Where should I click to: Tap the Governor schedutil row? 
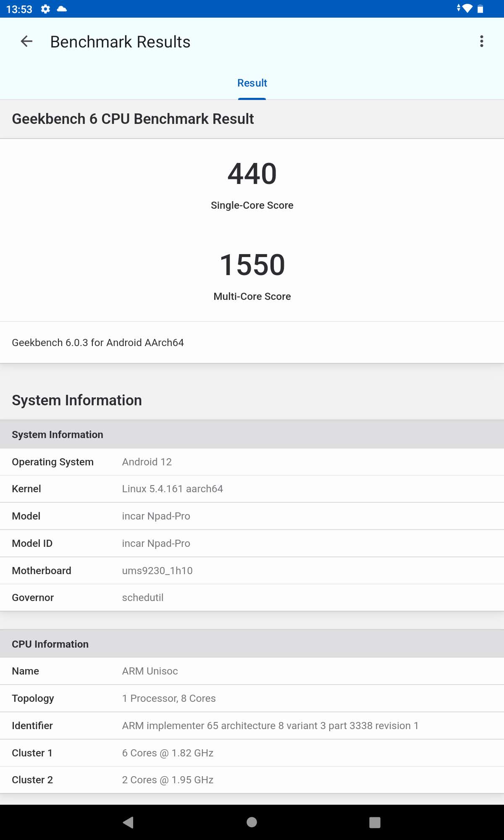coord(252,598)
